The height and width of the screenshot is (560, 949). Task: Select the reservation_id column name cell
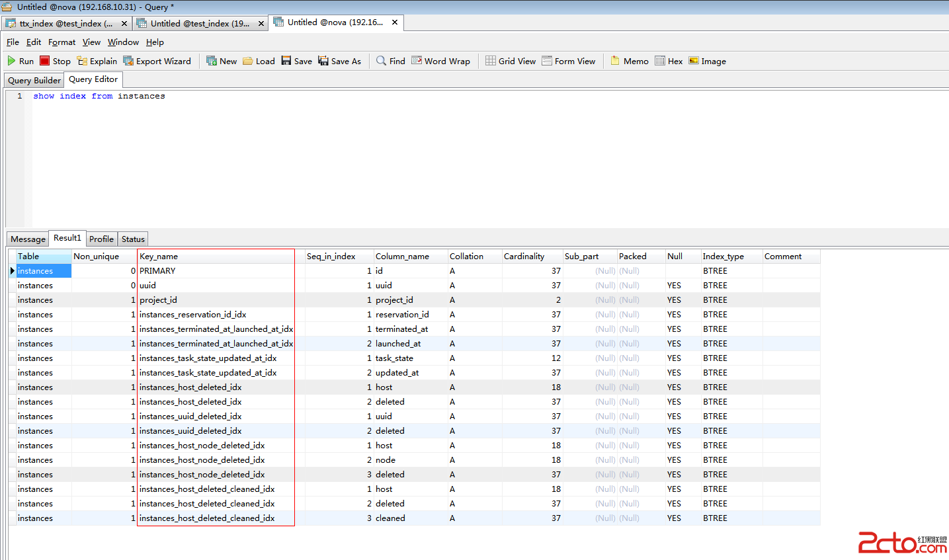click(x=411, y=314)
